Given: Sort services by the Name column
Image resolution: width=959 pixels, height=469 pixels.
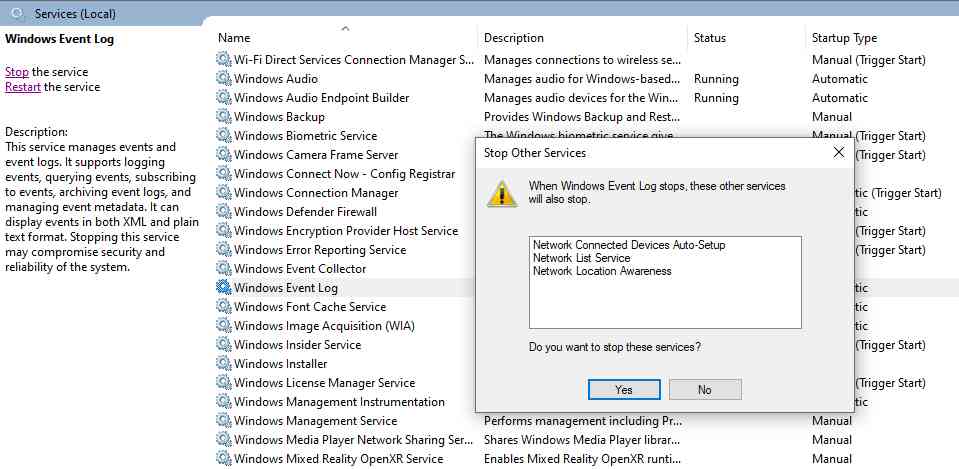Looking at the screenshot, I should 234,38.
